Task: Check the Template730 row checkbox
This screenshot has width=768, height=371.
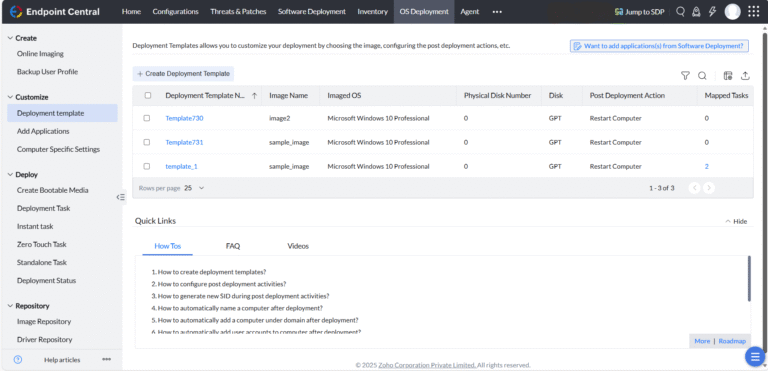Action: click(146, 118)
